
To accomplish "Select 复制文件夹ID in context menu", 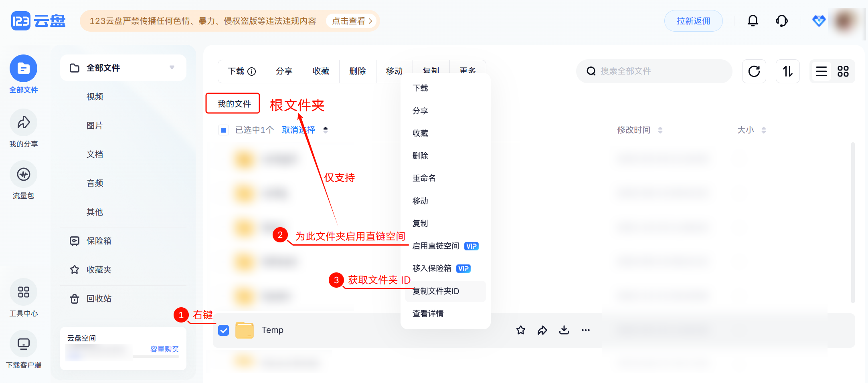I will click(436, 291).
